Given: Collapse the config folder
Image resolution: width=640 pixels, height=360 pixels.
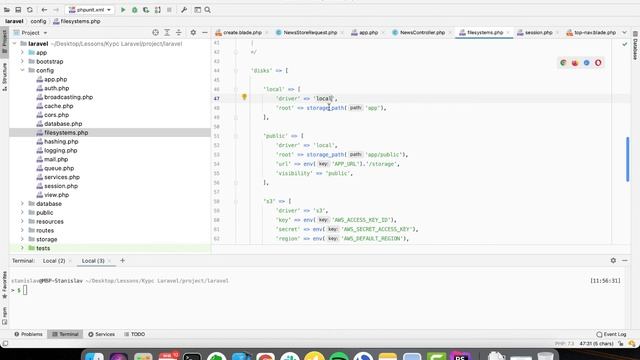Looking at the screenshot, I should coord(22,70).
